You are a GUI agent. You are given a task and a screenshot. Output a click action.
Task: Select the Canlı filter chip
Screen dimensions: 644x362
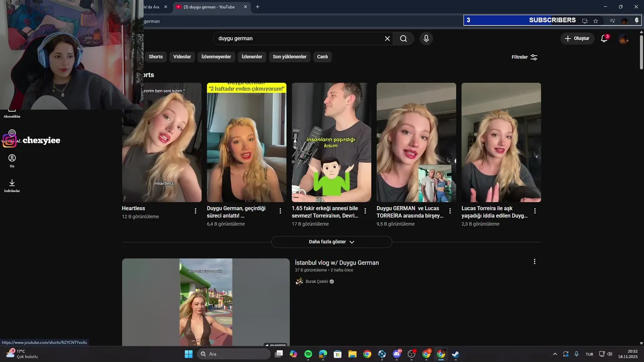tap(323, 57)
